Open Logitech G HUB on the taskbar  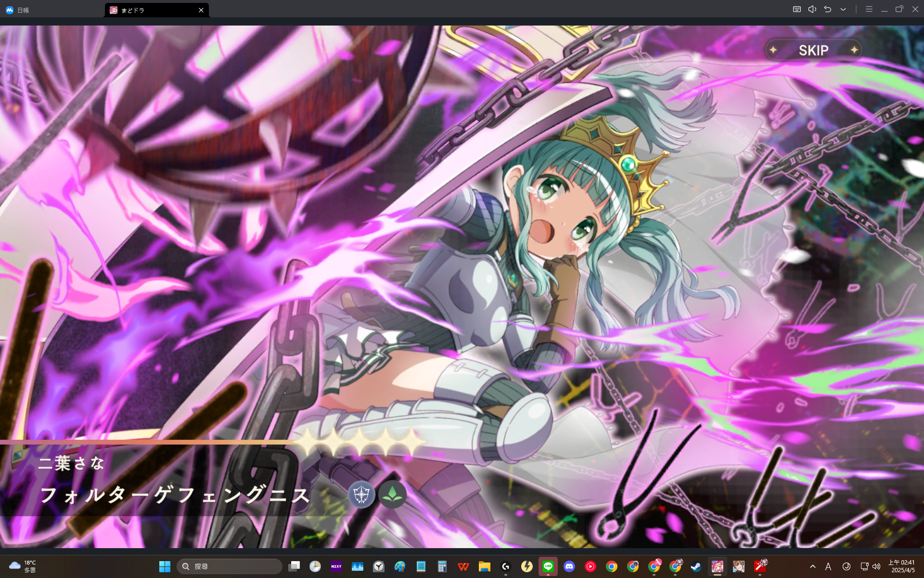click(506, 566)
